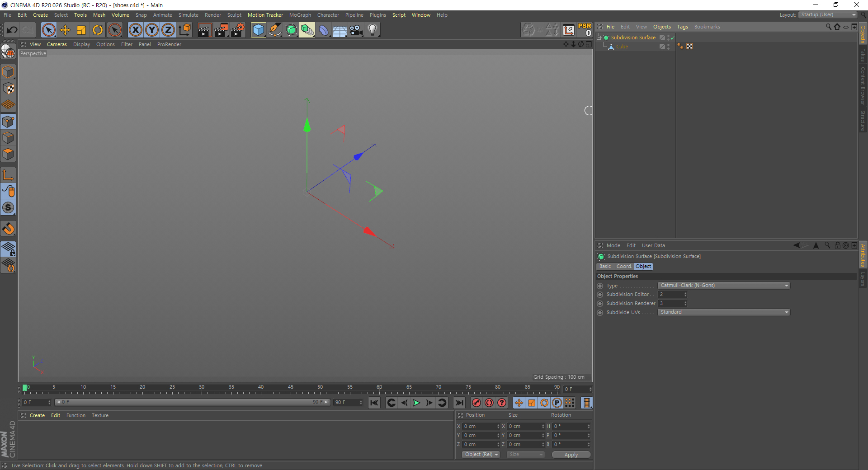Add a Camera object
The width and height of the screenshot is (868, 470).
coord(356,30)
